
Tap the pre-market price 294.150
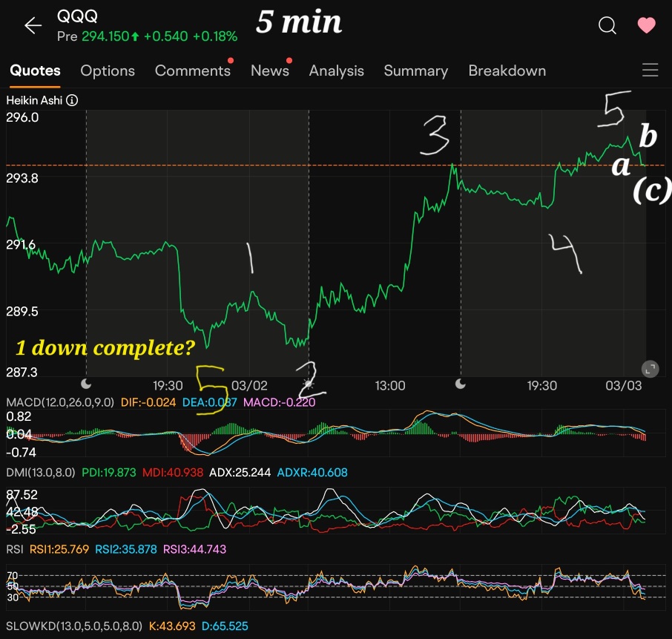(105, 36)
